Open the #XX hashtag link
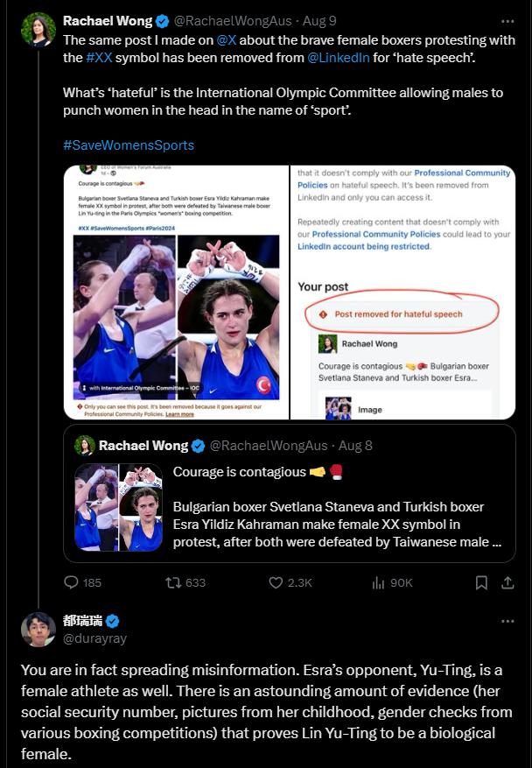 pyautogui.click(x=99, y=57)
